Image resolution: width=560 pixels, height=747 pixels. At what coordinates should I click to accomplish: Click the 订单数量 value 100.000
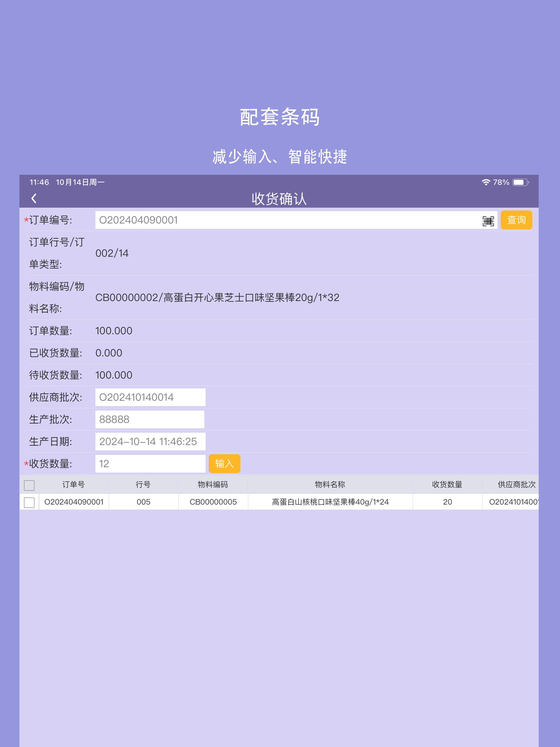(x=114, y=331)
